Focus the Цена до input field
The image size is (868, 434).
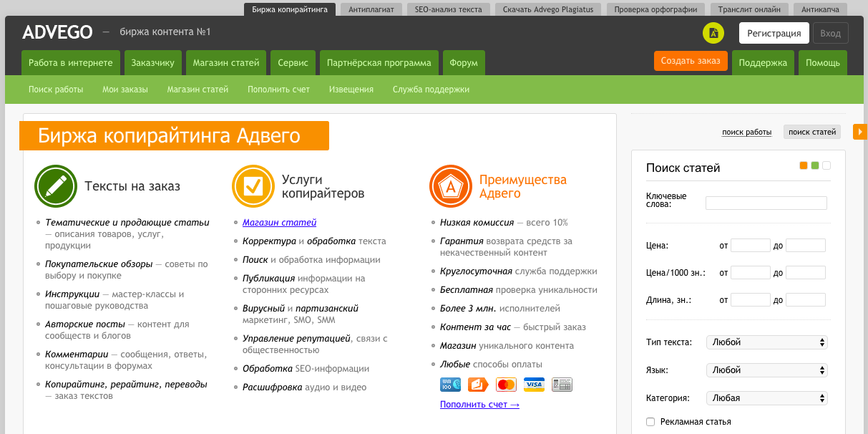(x=806, y=246)
